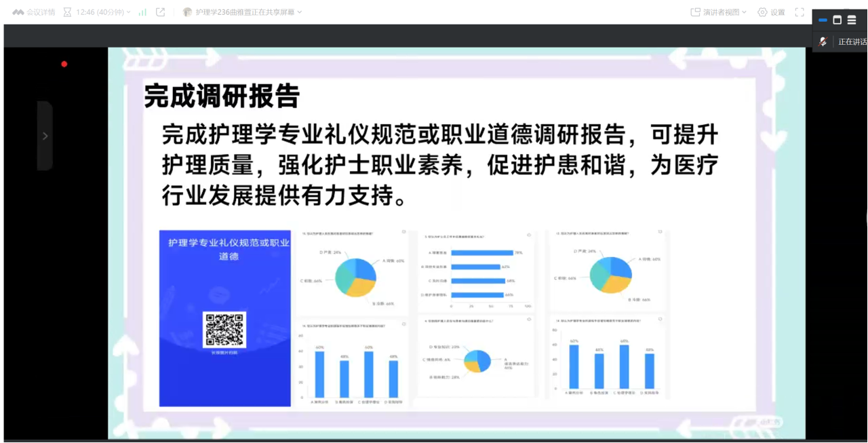The width and height of the screenshot is (868, 443).
Task: Expand the 护理学236 screen sharing dropdown
Action: click(x=300, y=12)
